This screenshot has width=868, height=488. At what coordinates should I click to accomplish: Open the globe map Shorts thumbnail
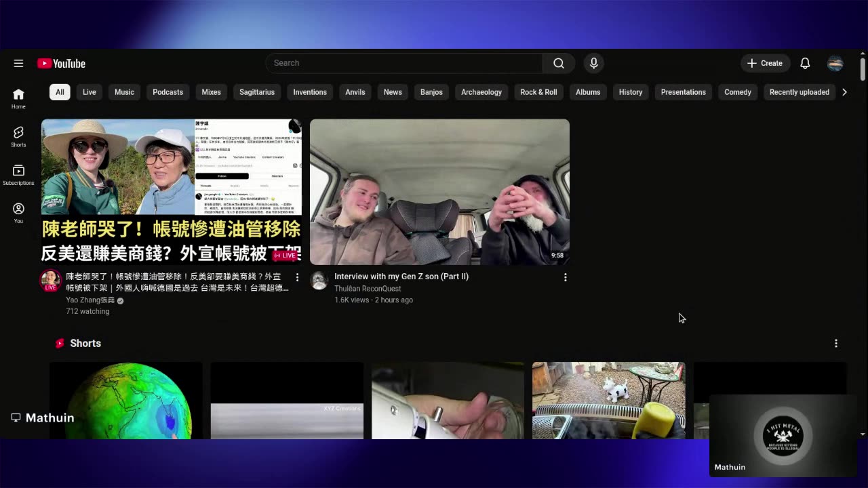[126, 401]
